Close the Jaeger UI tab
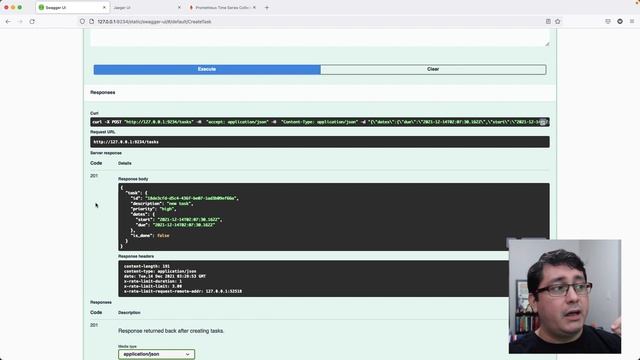 click(x=179, y=7)
